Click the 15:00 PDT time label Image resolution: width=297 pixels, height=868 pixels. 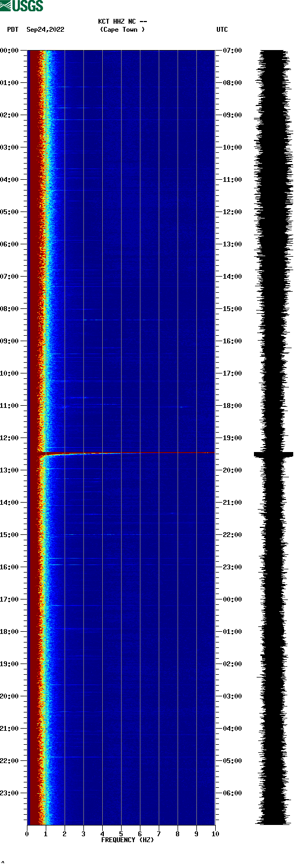(x=9, y=535)
